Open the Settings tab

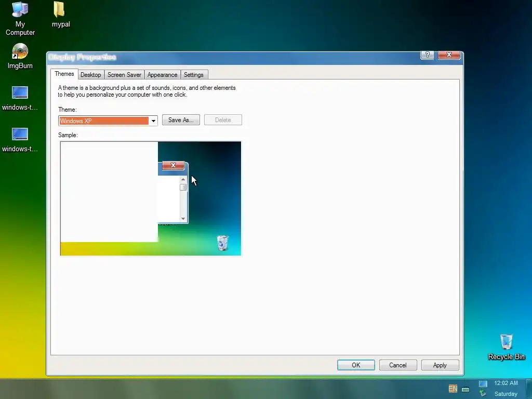193,75
